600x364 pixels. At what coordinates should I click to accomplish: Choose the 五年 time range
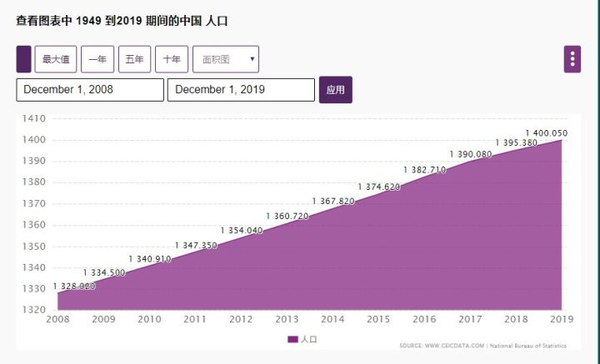coord(134,59)
